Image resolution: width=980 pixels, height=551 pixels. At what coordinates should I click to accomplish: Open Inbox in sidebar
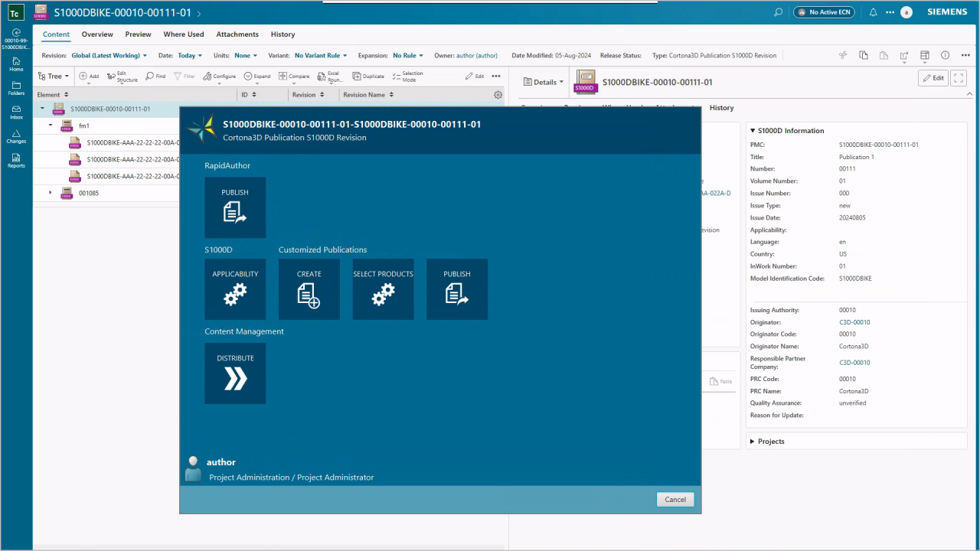coord(16,112)
